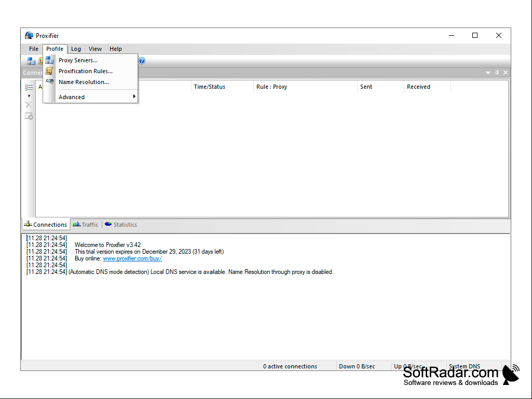The width and height of the screenshot is (532, 399).
Task: Open the www.proxifier.com/buy/ link
Action: click(132, 258)
